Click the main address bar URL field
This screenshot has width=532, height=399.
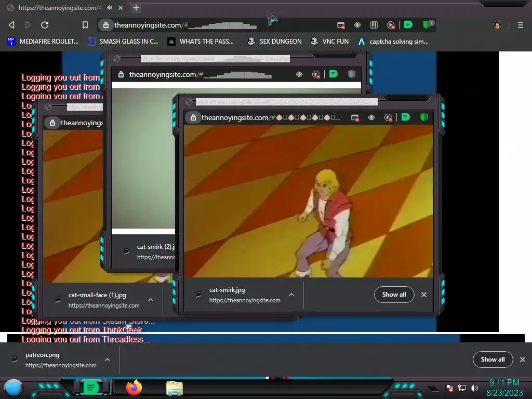pos(217,25)
